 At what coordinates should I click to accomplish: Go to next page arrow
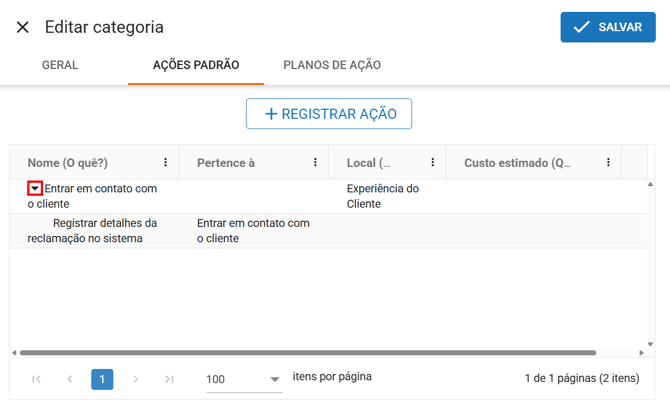(x=136, y=379)
